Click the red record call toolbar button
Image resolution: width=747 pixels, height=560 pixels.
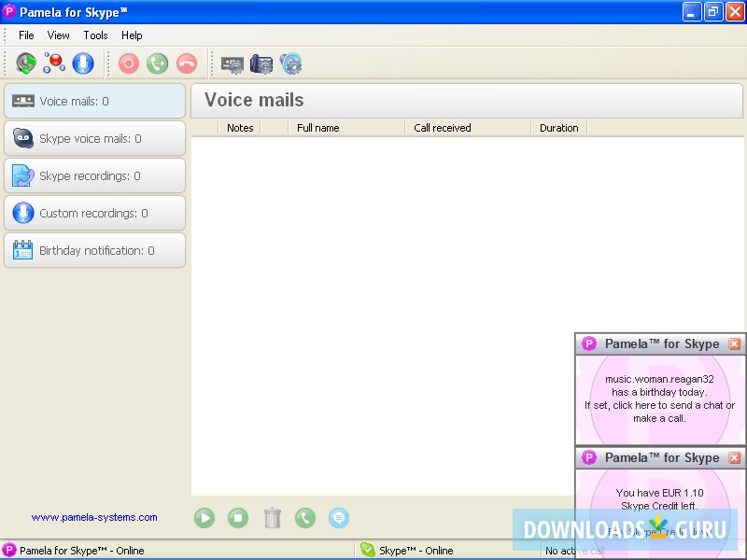[x=129, y=63]
